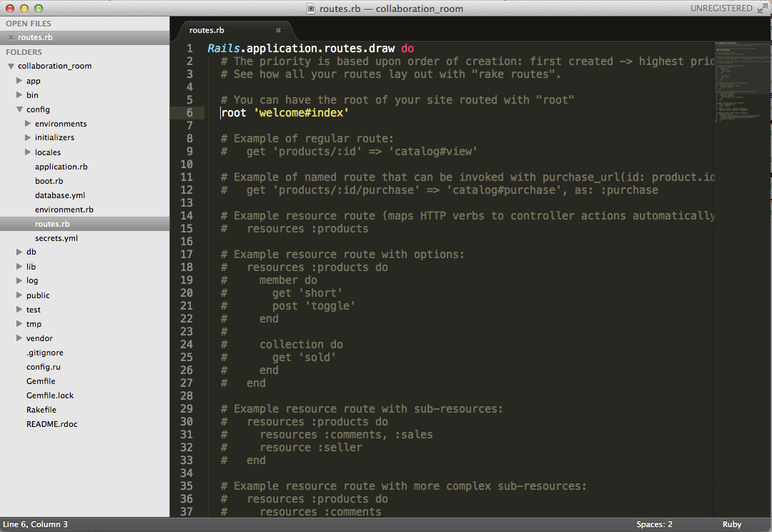Expand the bin folder
The image size is (772, 532).
(x=19, y=94)
